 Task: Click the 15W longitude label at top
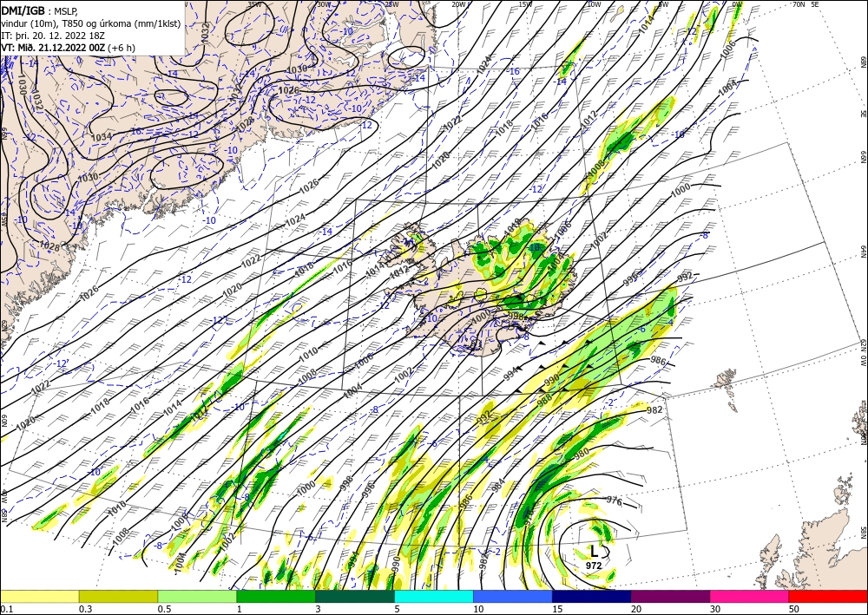(x=525, y=3)
